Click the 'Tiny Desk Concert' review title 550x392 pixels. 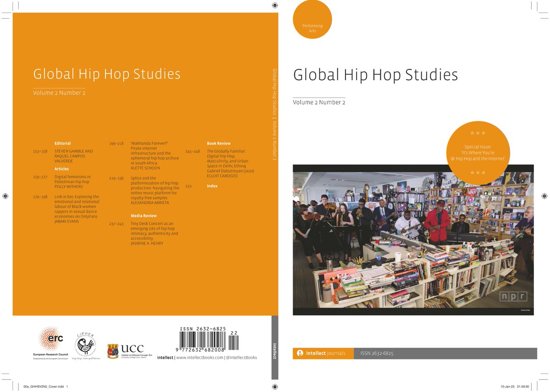154,231
